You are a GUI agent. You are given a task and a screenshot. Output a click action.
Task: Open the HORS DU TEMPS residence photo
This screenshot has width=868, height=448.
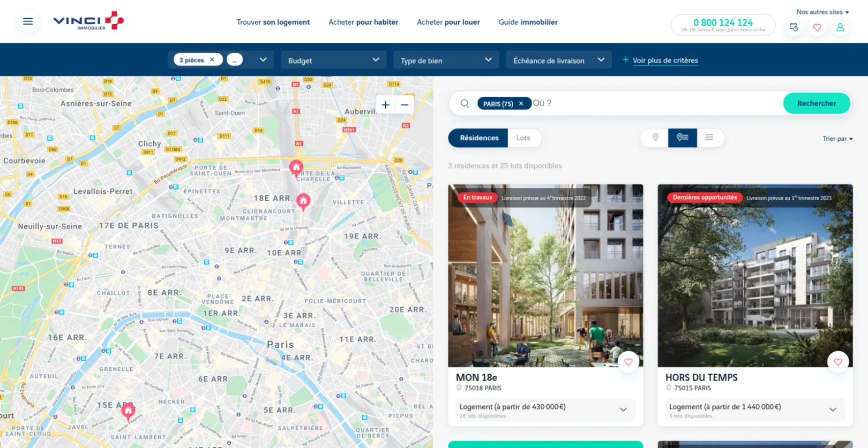click(x=755, y=276)
